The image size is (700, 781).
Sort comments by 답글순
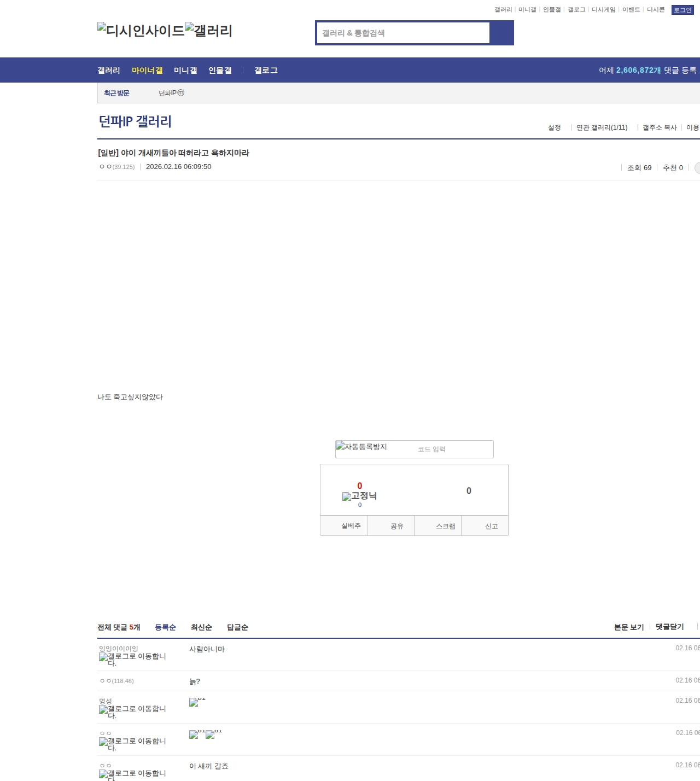point(237,627)
